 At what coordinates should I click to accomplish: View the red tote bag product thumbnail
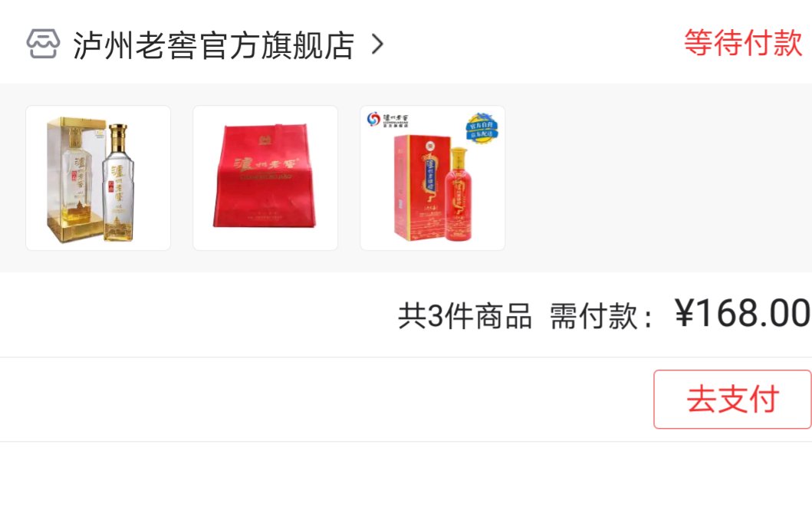tap(265, 178)
